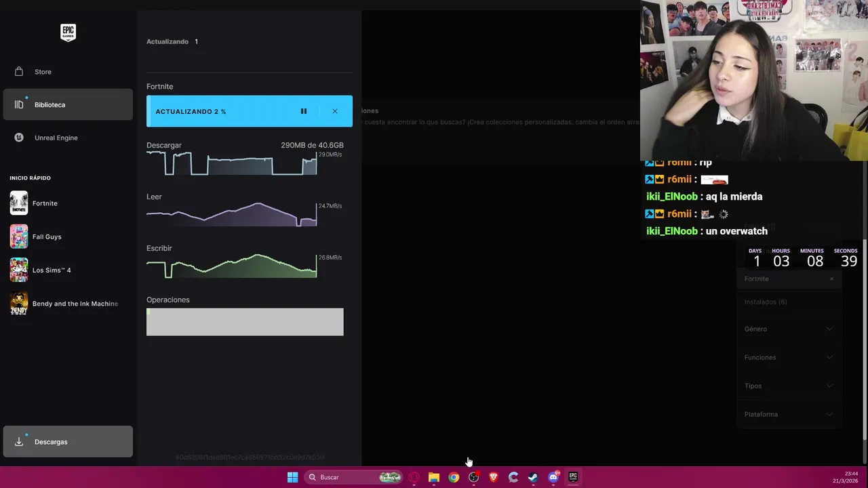Launch Fortnite from quick launch
Screen dimensions: 868x488
tap(68, 203)
